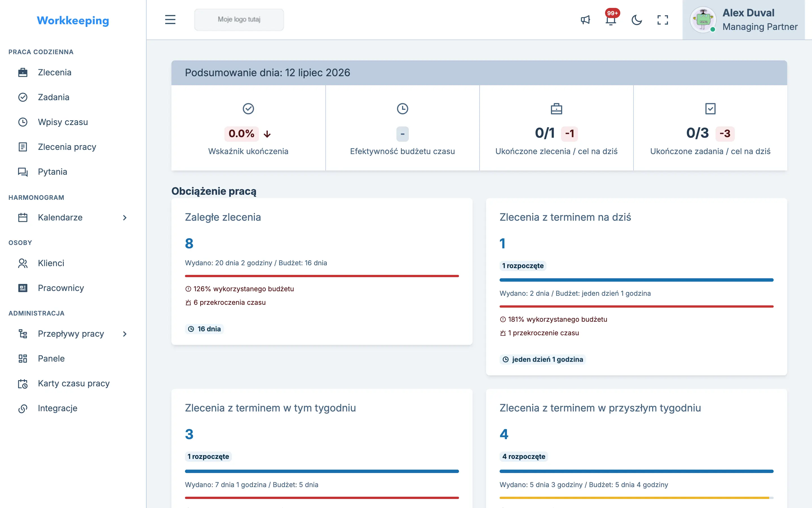Image resolution: width=812 pixels, height=508 pixels.
Task: Click today's card blue progress bar
Action: pos(636,280)
